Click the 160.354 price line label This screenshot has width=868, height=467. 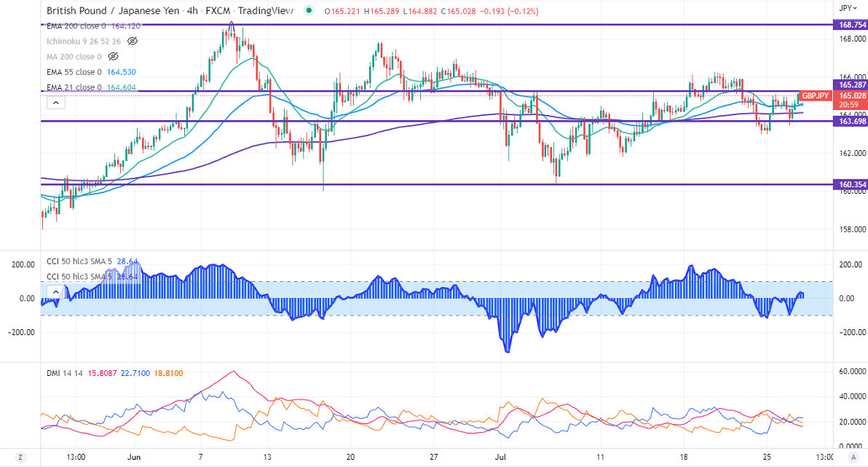(851, 184)
